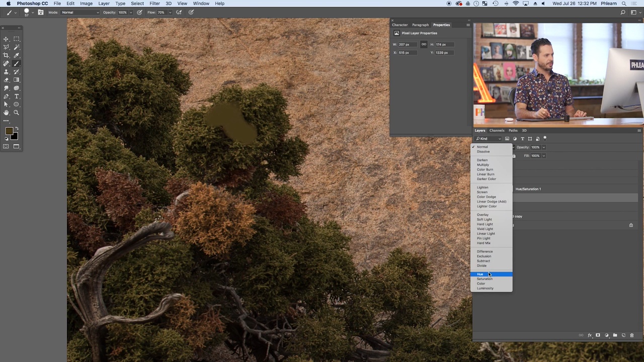644x362 pixels.
Task: Open layer Fill dropdown arrow
Action: pyautogui.click(x=543, y=156)
